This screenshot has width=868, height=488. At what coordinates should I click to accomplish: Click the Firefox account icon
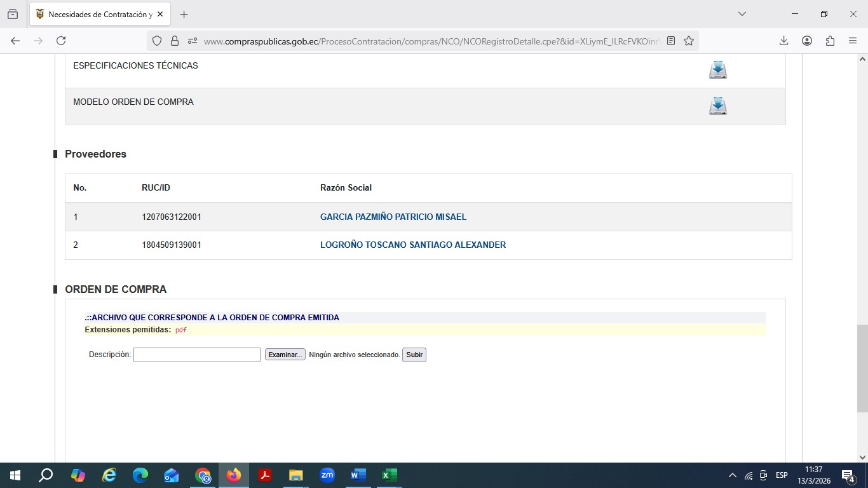coord(807,41)
